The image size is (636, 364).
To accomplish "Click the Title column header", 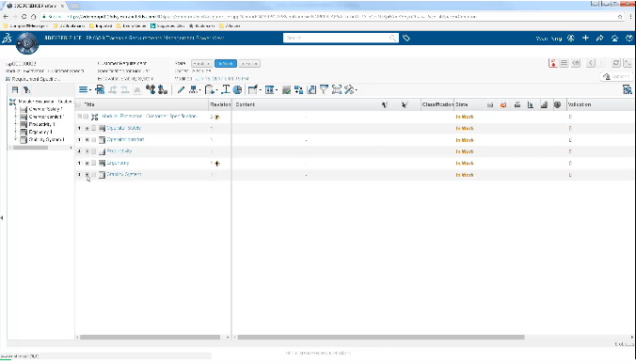I will 89,104.
